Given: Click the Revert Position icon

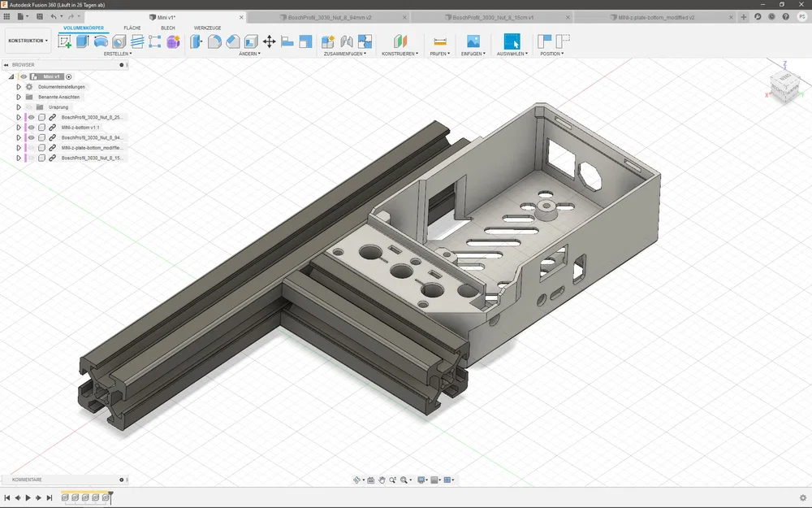Looking at the screenshot, I should (x=563, y=41).
